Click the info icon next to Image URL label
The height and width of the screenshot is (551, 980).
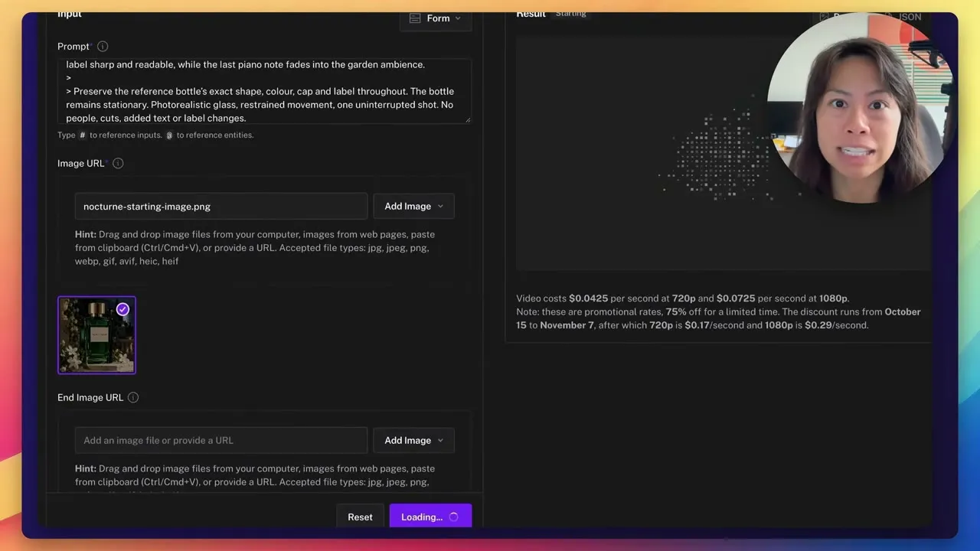pyautogui.click(x=118, y=164)
